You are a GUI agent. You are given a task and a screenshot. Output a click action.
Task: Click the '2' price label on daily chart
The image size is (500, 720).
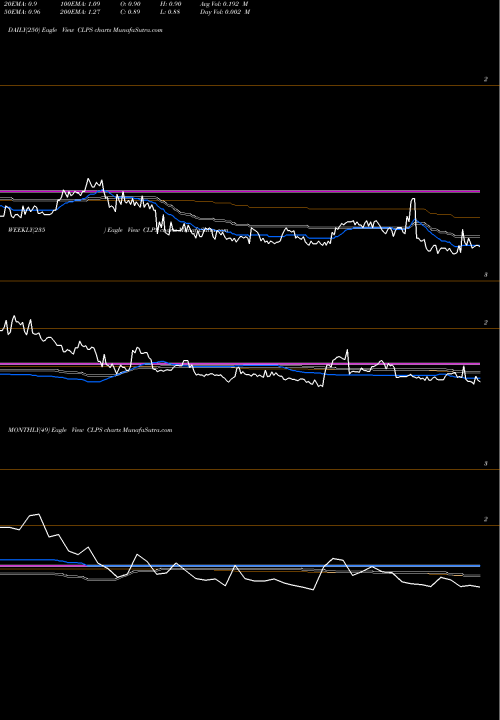[485, 79]
